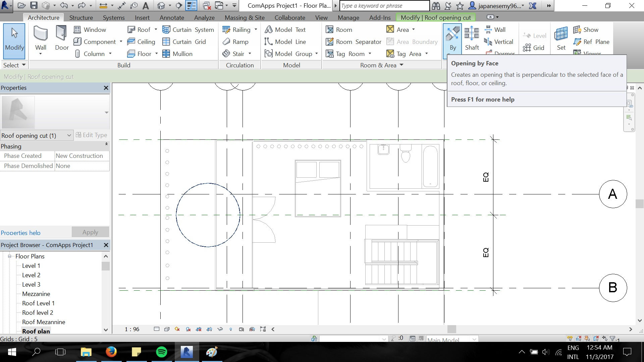Expand the Component dropdown
This screenshot has height=362, width=644.
[x=121, y=42]
